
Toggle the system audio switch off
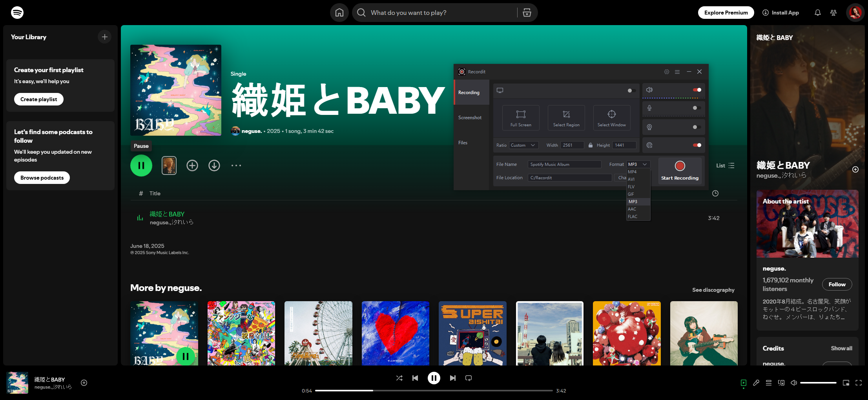pyautogui.click(x=697, y=90)
